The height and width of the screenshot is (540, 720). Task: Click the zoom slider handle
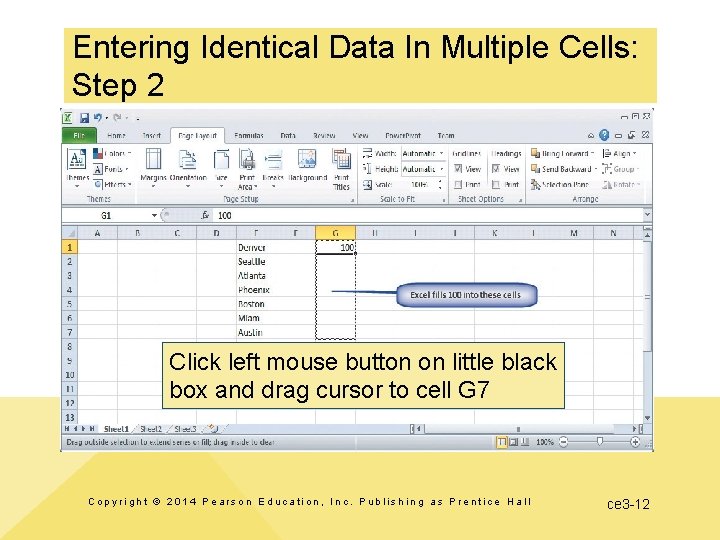599,442
